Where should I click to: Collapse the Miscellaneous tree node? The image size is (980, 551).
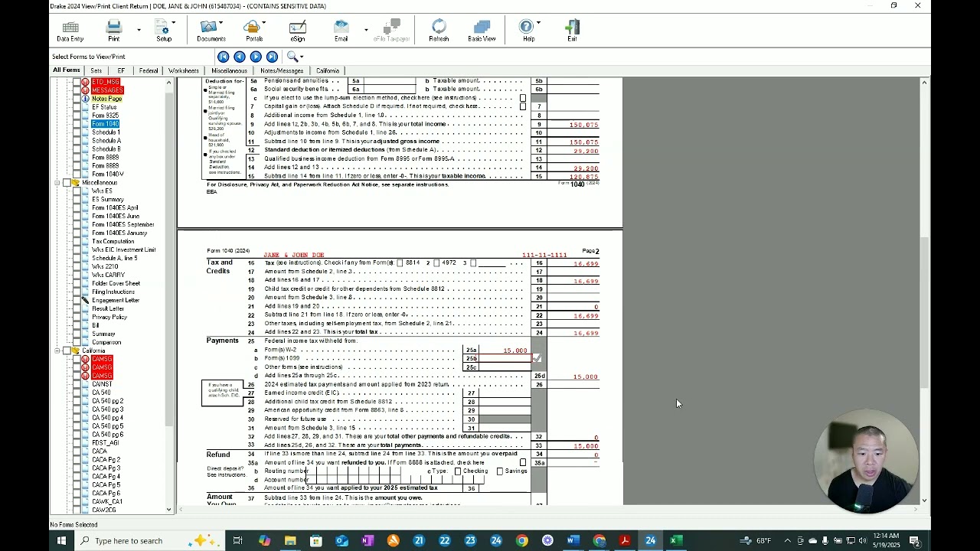tap(57, 183)
